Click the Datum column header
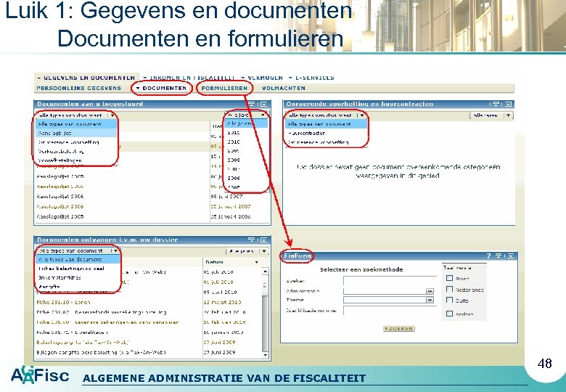The image size is (566, 392). click(x=215, y=262)
